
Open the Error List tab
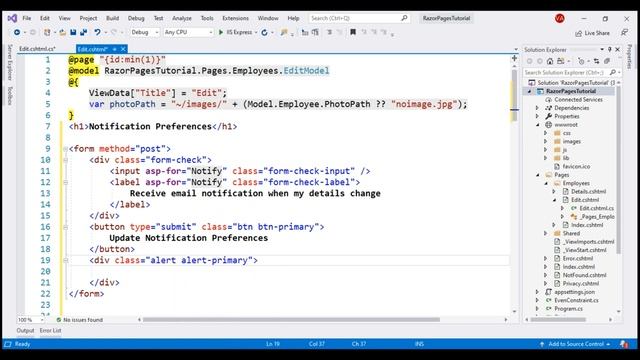pos(51,331)
